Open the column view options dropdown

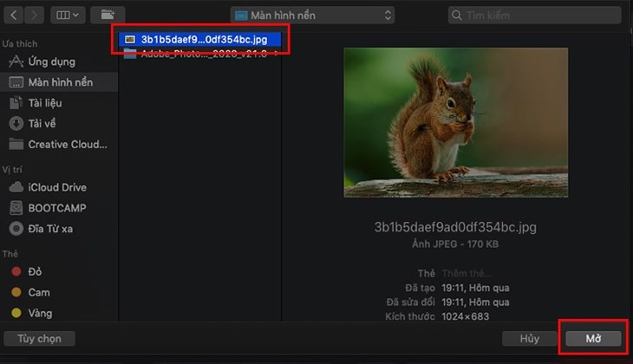[x=68, y=16]
